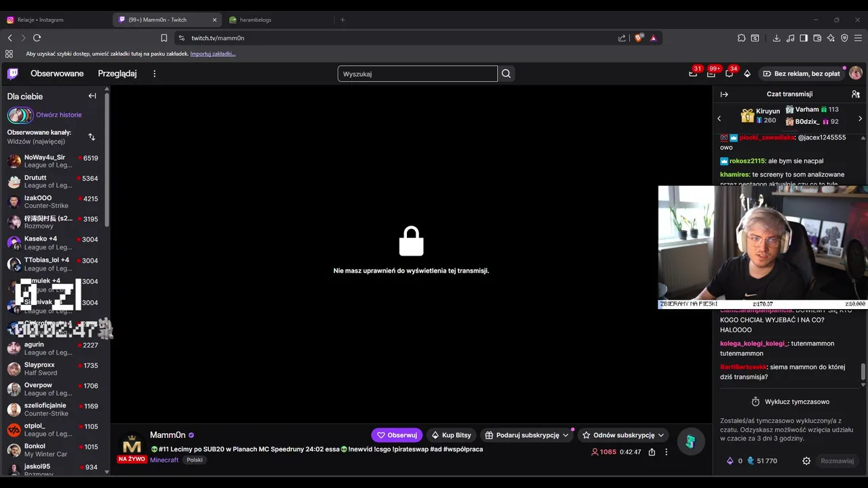Click Mamm0n channel name

167,435
